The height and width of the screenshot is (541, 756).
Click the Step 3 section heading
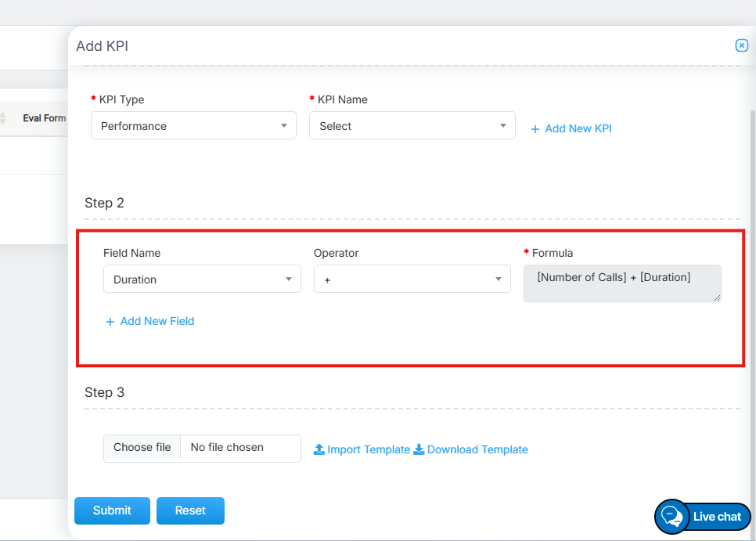coord(104,392)
